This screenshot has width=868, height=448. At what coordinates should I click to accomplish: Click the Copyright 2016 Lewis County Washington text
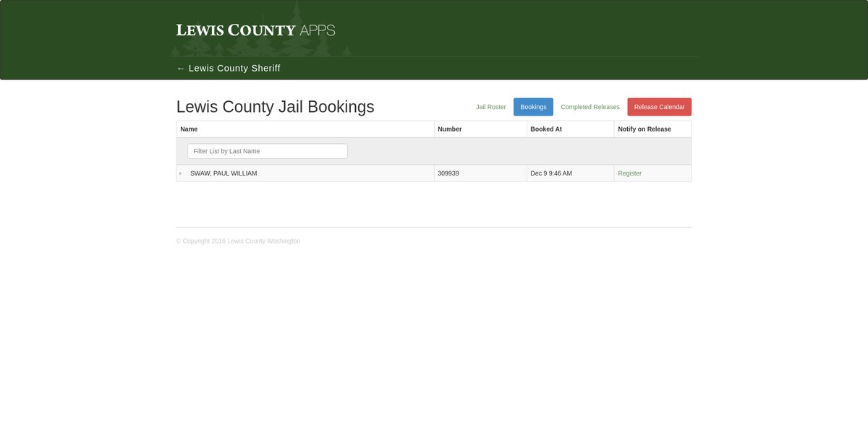click(x=238, y=241)
